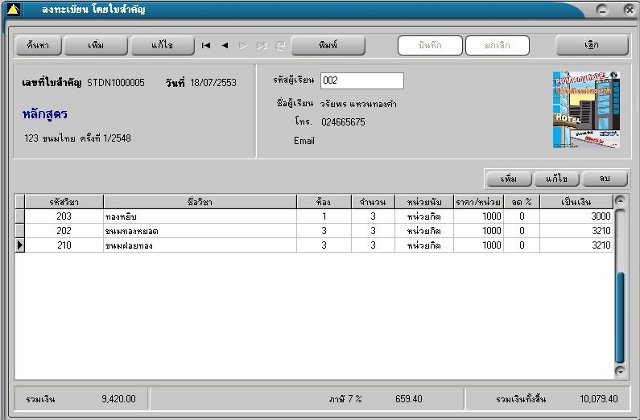
Task: Minimize the registration window
Action: tap(602, 9)
